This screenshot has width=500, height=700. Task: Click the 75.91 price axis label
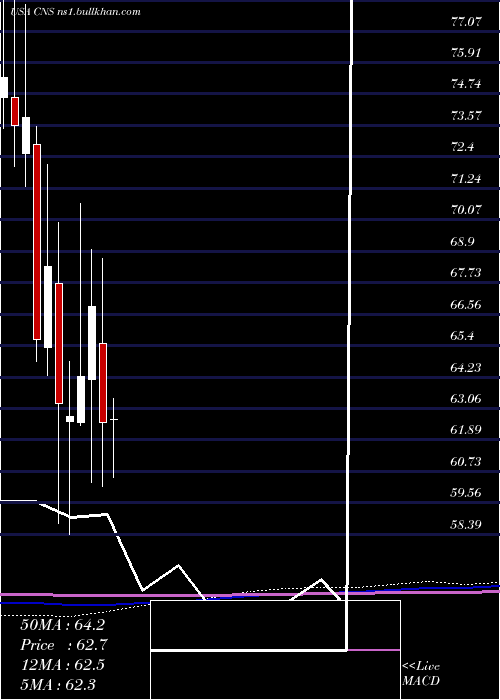[467, 53]
